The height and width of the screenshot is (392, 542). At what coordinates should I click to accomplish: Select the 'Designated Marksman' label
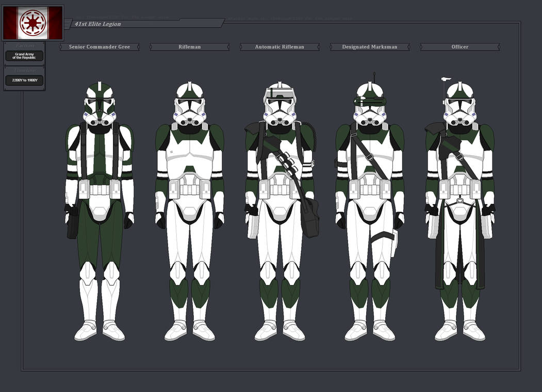pos(370,46)
